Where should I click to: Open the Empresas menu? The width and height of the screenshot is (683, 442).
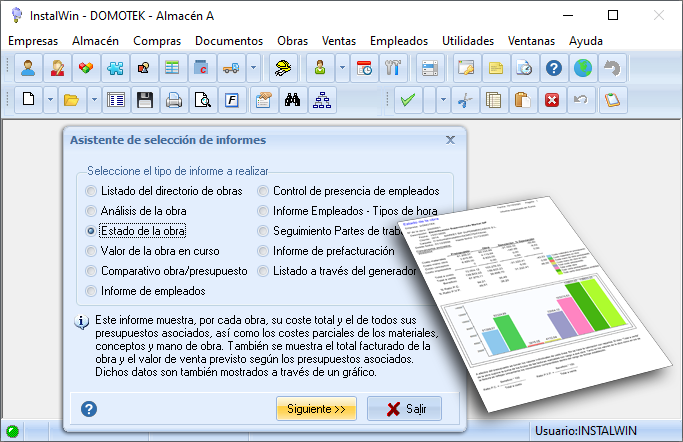click(x=33, y=41)
